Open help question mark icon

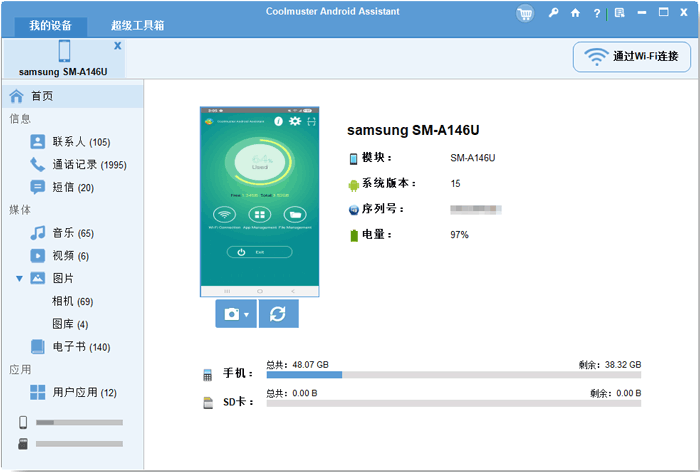click(597, 13)
